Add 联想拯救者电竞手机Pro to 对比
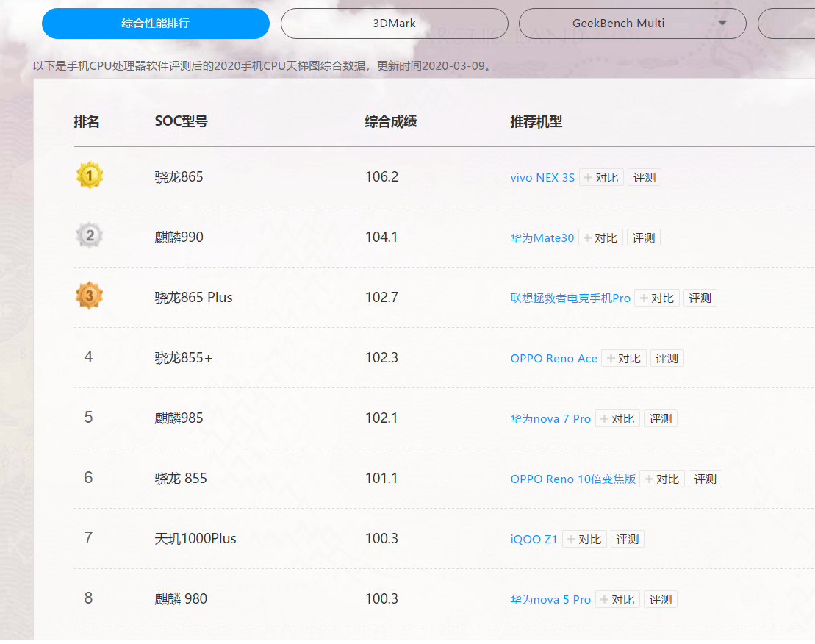This screenshot has width=815, height=644. (x=657, y=298)
